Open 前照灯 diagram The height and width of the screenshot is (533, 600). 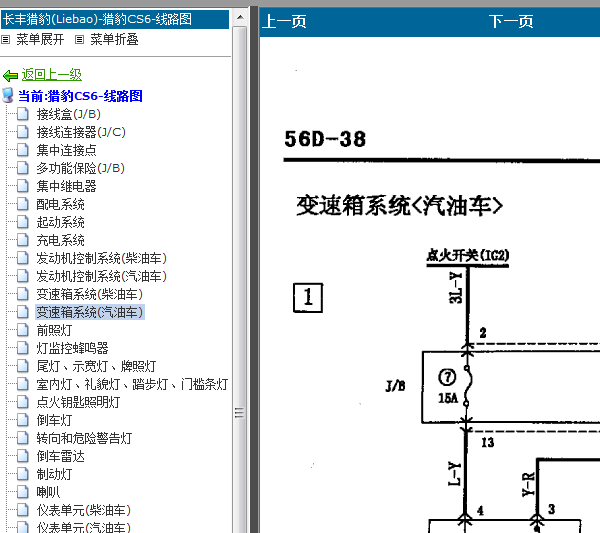(x=54, y=330)
